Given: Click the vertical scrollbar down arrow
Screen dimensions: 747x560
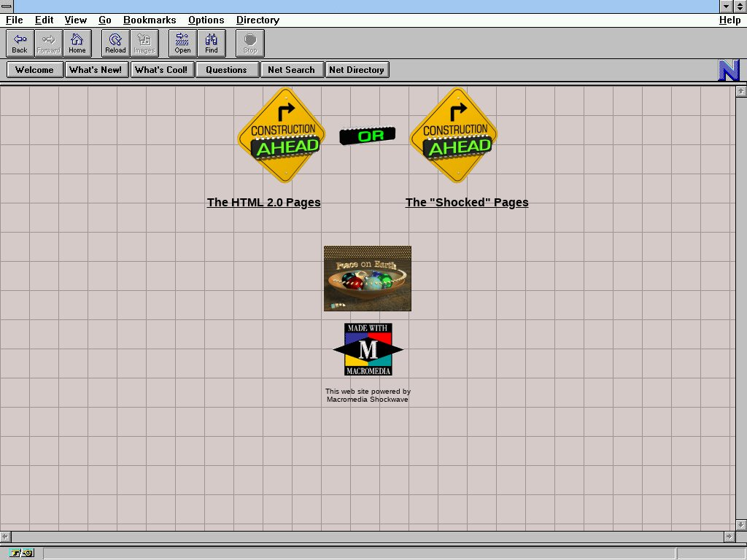Looking at the screenshot, I should point(740,524).
